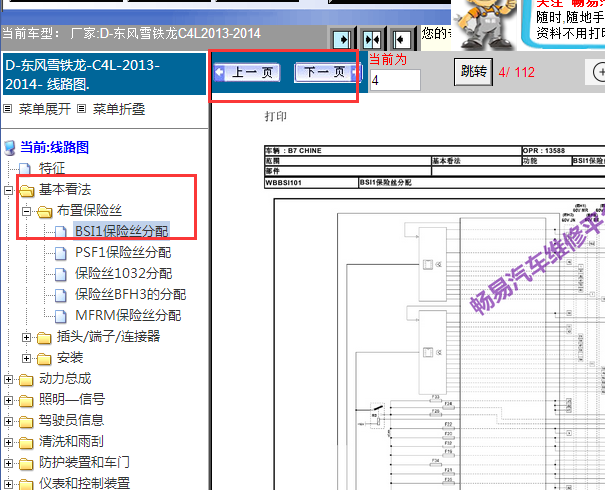Screen dimensions: 605x490
Task: Expand all menus with 菜单展开
Action: [45, 109]
